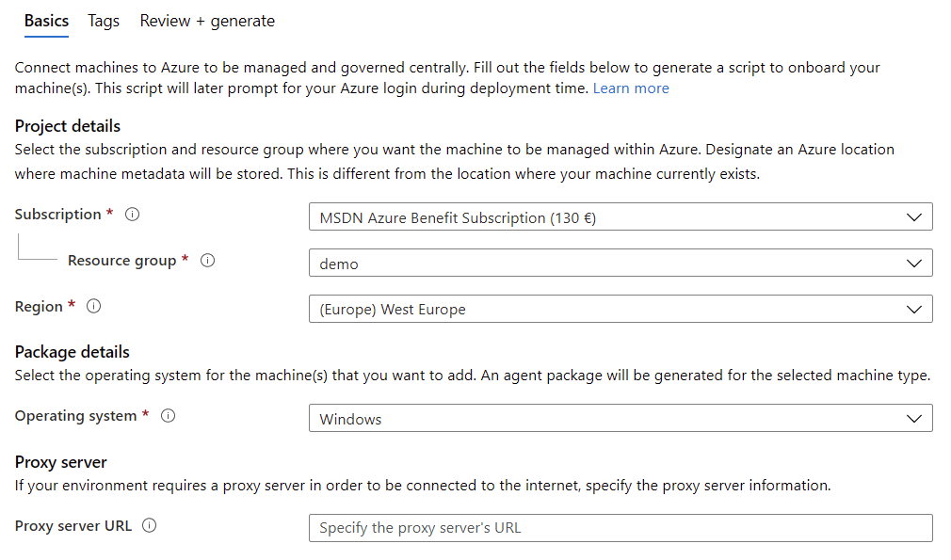Click the Project details heading

tap(68, 126)
